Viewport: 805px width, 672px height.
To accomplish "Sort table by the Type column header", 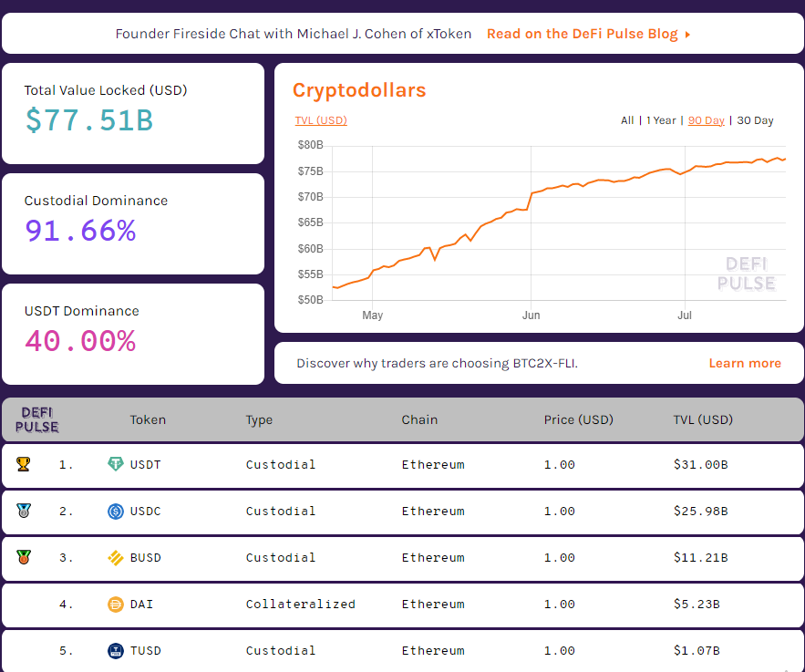I will (x=259, y=420).
